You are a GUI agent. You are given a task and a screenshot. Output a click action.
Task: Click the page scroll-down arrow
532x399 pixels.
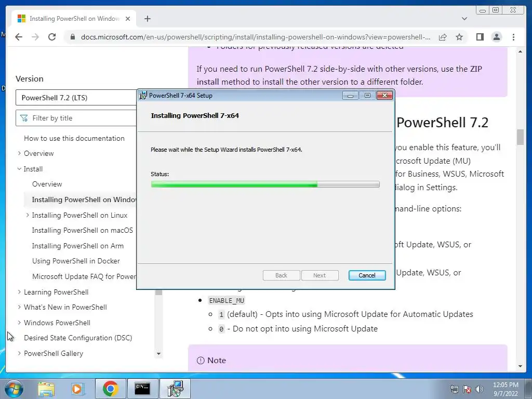coord(520,366)
